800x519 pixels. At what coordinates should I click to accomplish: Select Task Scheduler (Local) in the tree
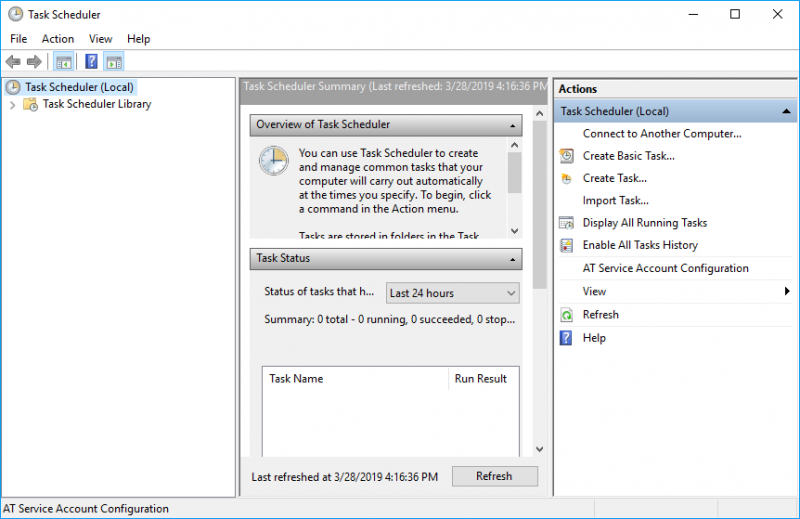click(x=79, y=87)
